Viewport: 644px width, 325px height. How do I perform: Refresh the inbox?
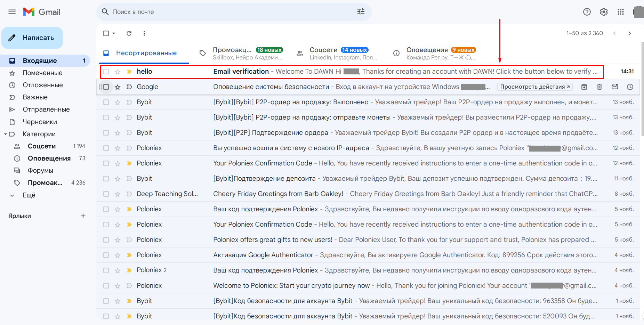129,33
